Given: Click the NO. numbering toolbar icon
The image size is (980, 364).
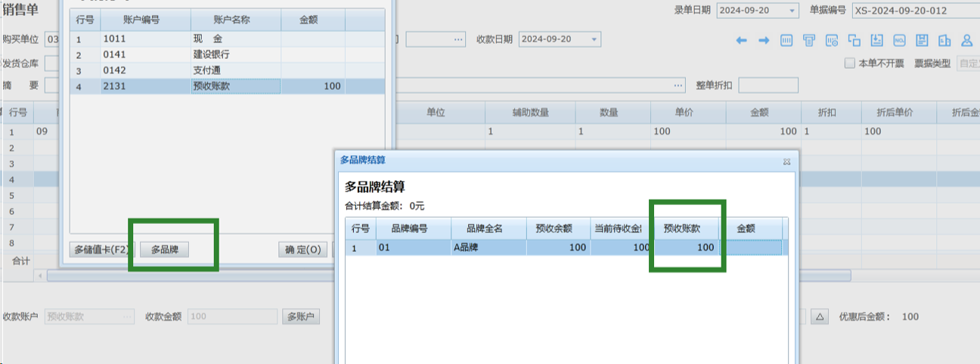Looking at the screenshot, I should click(900, 40).
